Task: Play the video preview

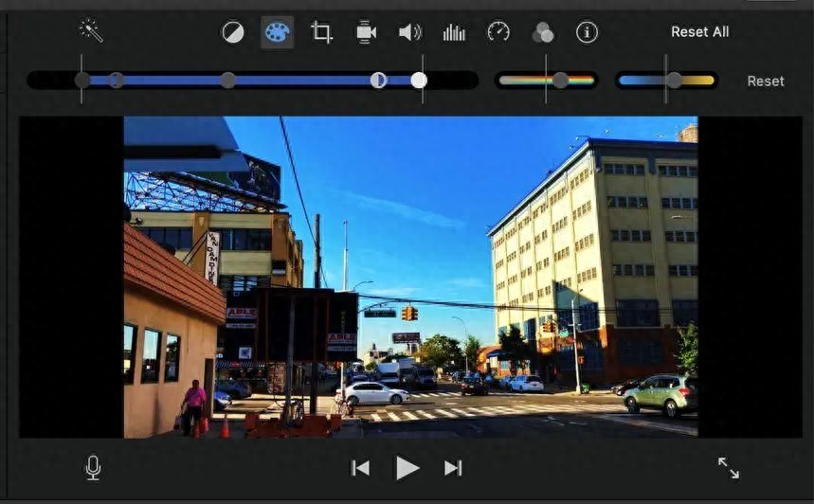Action: click(x=407, y=468)
